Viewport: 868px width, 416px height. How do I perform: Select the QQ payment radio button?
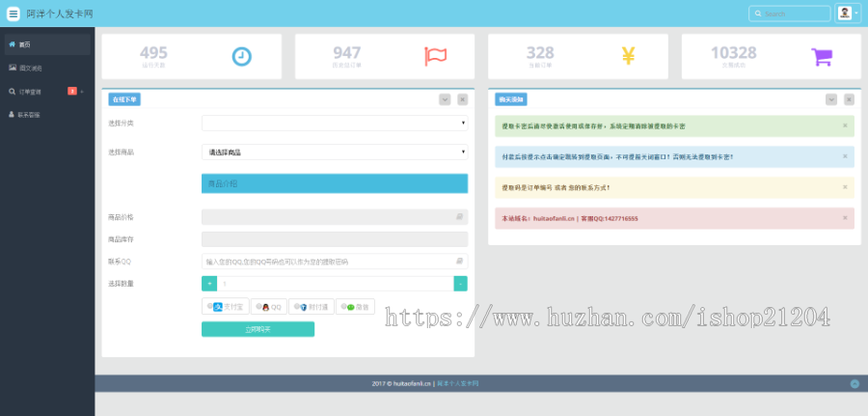[258, 306]
